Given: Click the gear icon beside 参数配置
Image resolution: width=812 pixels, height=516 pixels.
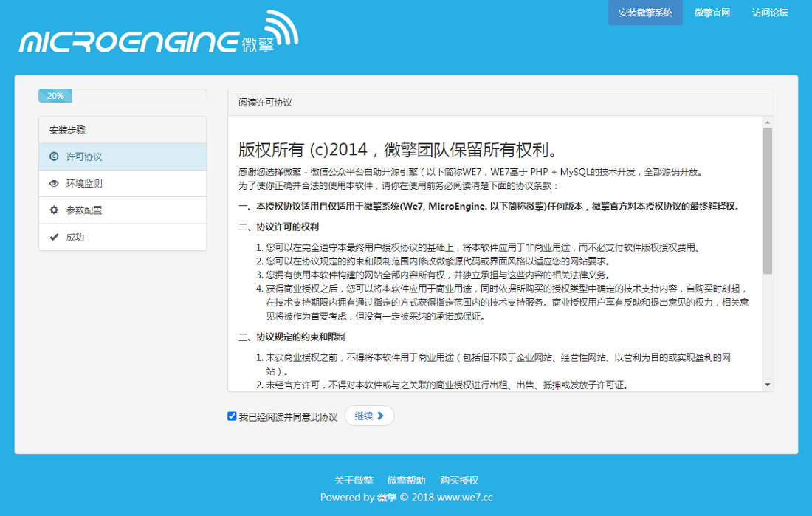Looking at the screenshot, I should 54,210.
